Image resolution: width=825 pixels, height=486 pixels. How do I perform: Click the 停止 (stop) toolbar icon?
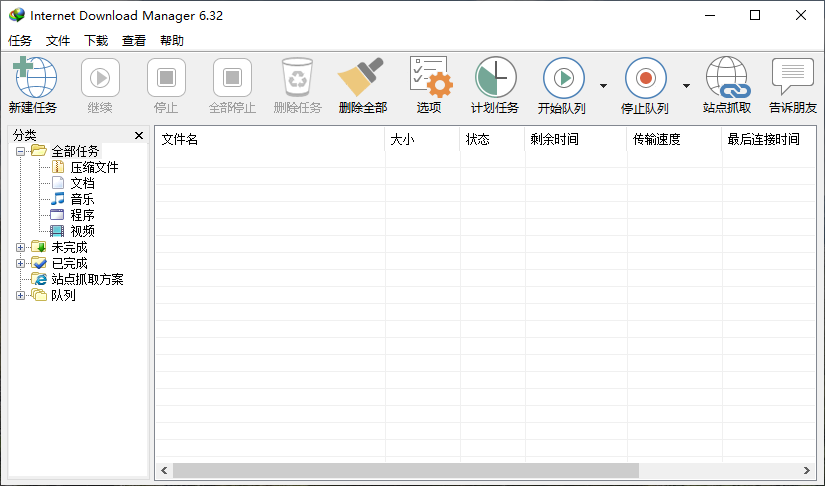click(x=166, y=78)
